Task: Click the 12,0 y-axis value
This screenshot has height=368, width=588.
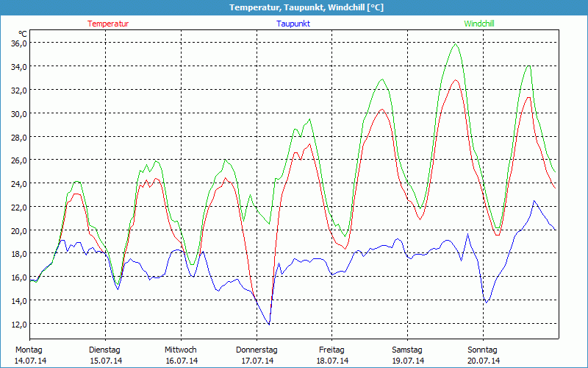Action: (x=20, y=324)
